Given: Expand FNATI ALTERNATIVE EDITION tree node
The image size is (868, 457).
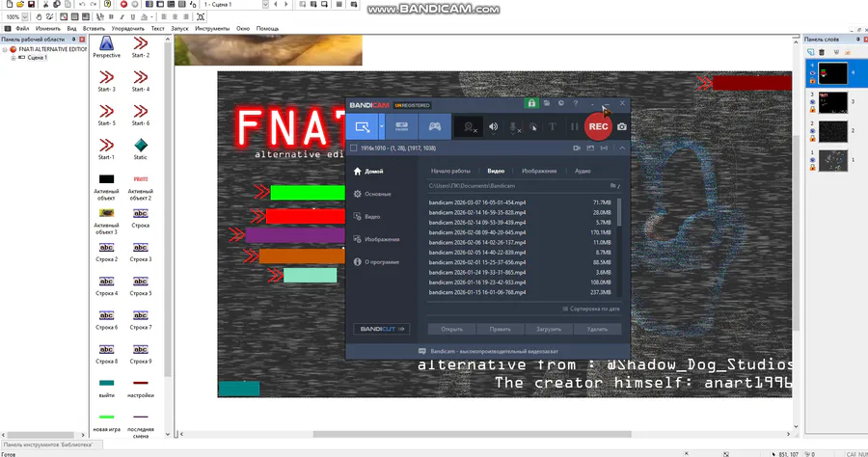Looking at the screenshot, I should (x=5, y=49).
